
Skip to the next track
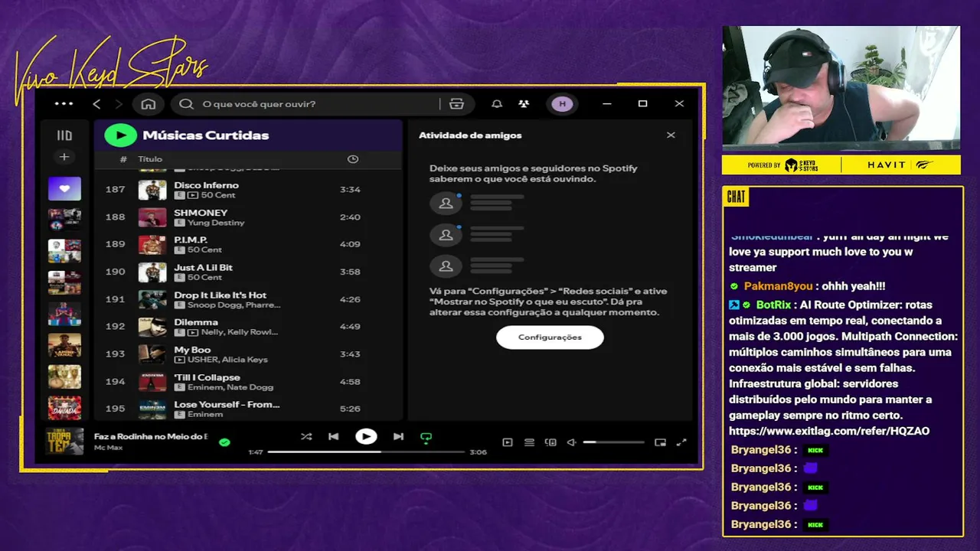tap(398, 437)
